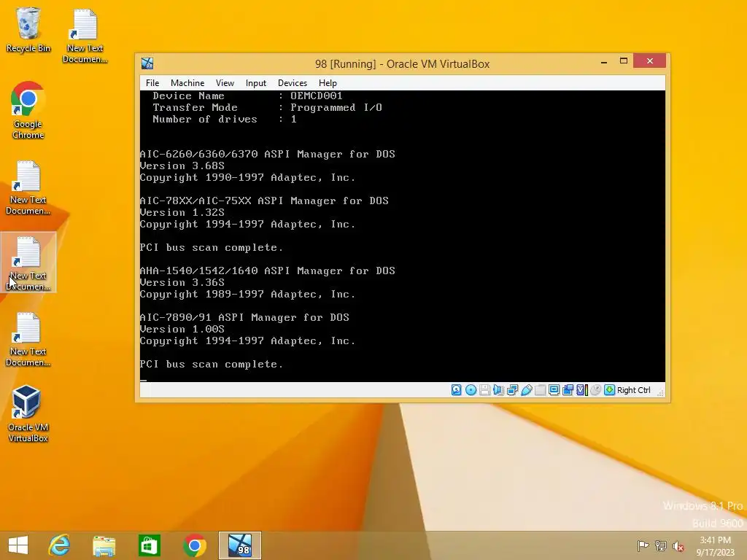Close the 98 [Running] VirtualBox window
The image size is (747, 560).
coord(649,61)
